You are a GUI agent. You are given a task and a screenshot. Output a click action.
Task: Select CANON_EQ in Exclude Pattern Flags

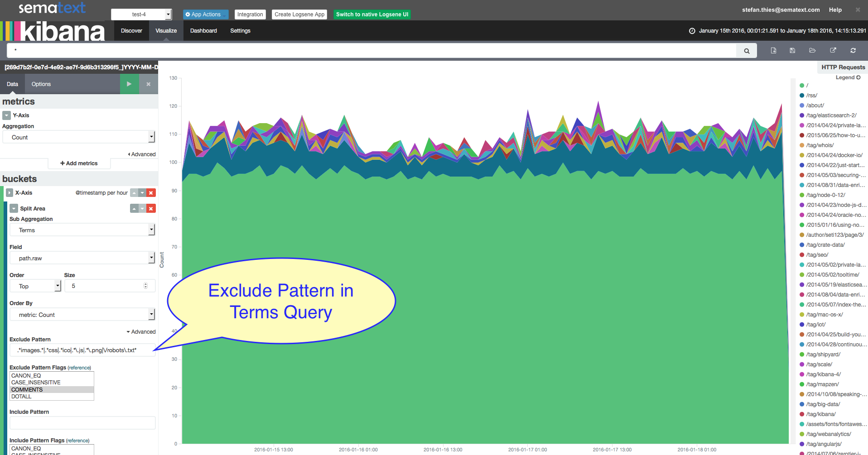[x=52, y=376]
